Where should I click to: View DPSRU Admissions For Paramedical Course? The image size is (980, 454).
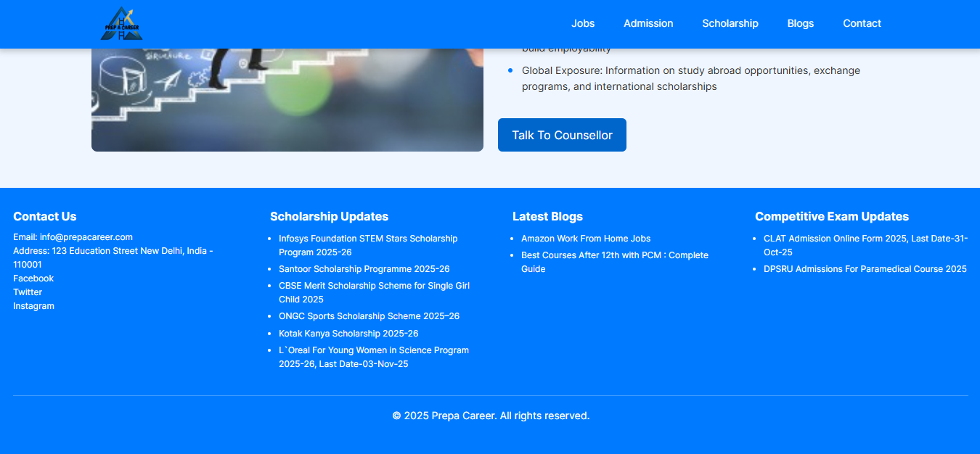(865, 269)
